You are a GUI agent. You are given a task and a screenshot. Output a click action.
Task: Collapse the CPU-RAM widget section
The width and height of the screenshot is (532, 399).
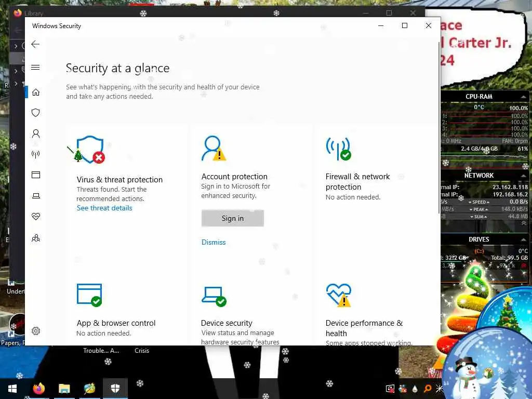(x=523, y=97)
